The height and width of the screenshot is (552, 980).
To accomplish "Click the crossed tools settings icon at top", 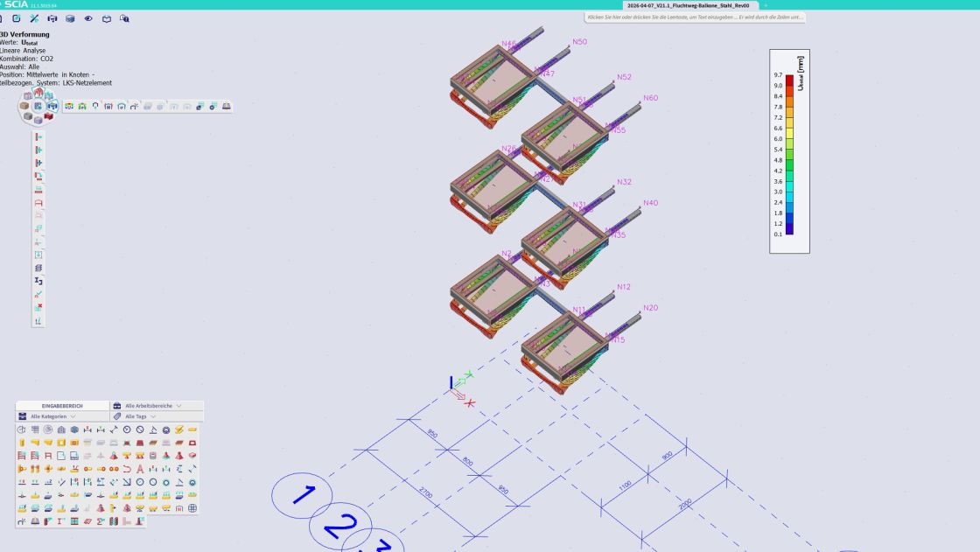I will (x=34, y=18).
